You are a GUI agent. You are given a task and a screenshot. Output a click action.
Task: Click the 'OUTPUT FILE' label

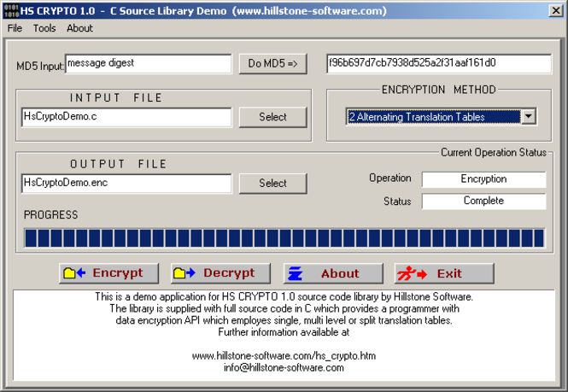pos(119,164)
